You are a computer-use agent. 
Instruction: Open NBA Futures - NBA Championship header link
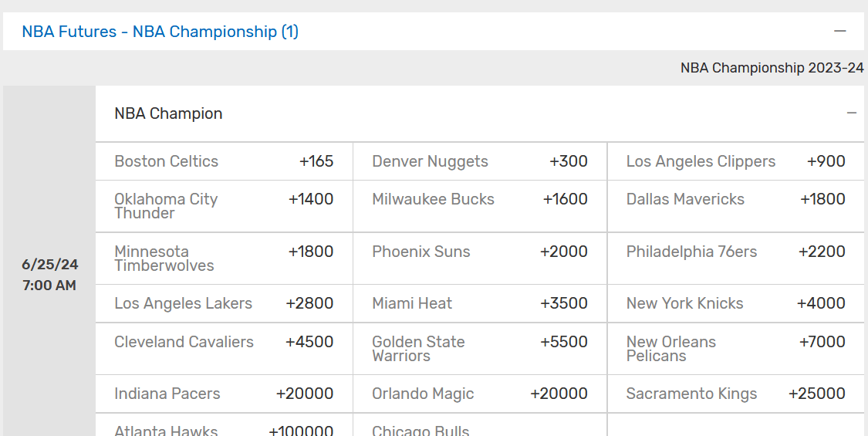coord(160,32)
